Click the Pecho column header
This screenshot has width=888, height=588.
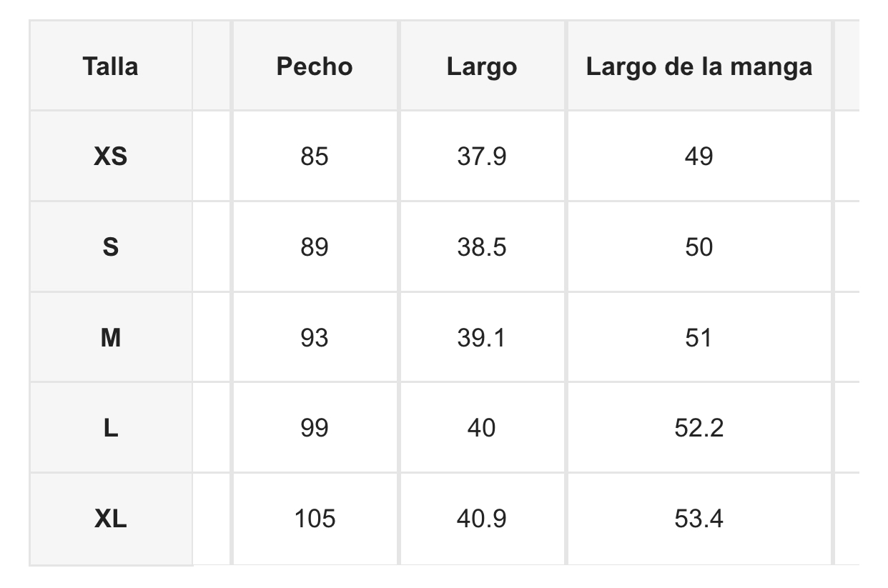pos(315,66)
